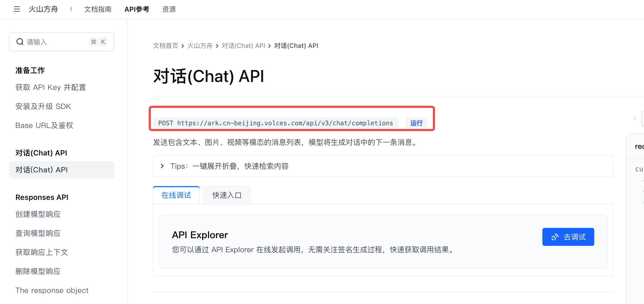Click 火山方舟 breadcrumb link
This screenshot has height=304, width=644.
click(x=200, y=46)
